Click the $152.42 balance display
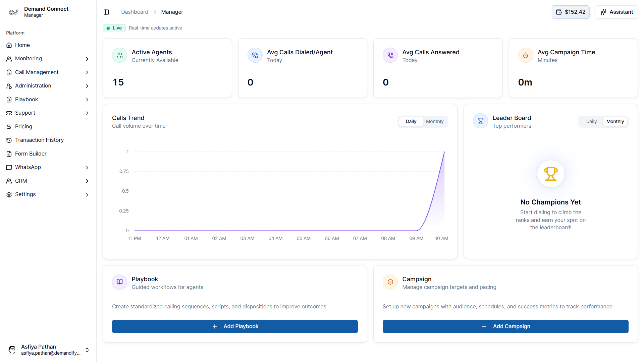Screen dimensions: 644x362 tap(570, 12)
